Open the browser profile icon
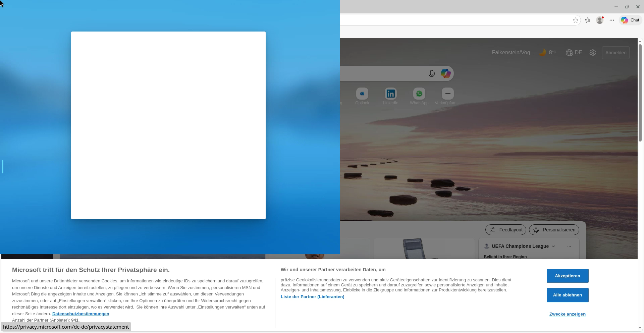The image size is (644, 333). [x=600, y=20]
